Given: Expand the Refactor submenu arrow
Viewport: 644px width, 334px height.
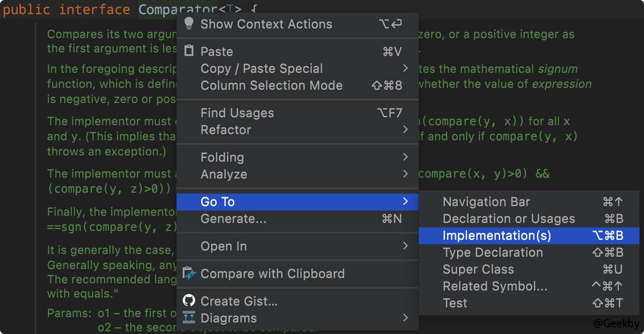Looking at the screenshot, I should pyautogui.click(x=405, y=130).
